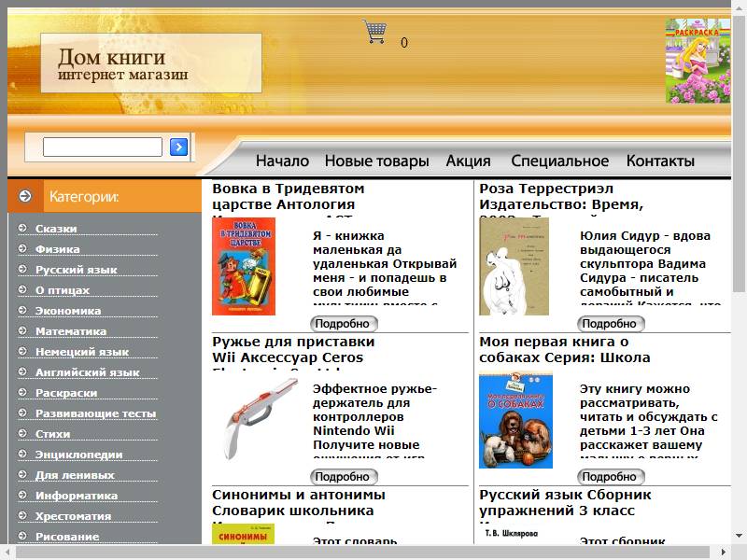Click the bullet icon next to Рисование
Image resolution: width=747 pixels, height=560 pixels.
pyautogui.click(x=22, y=535)
